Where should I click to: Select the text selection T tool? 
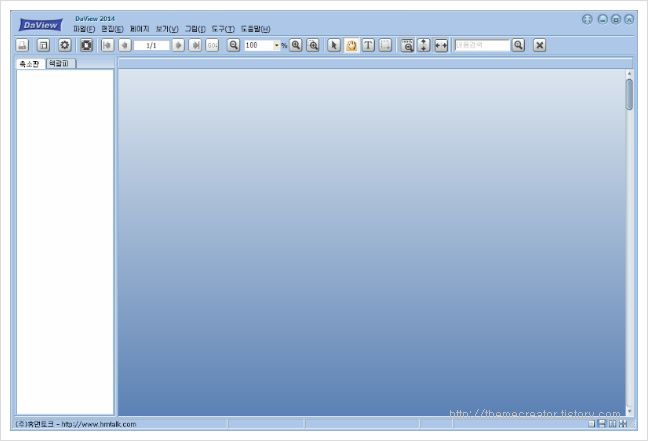pyautogui.click(x=368, y=45)
